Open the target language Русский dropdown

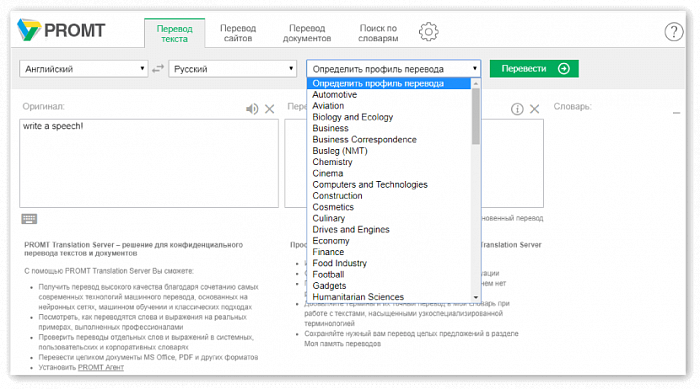point(233,69)
